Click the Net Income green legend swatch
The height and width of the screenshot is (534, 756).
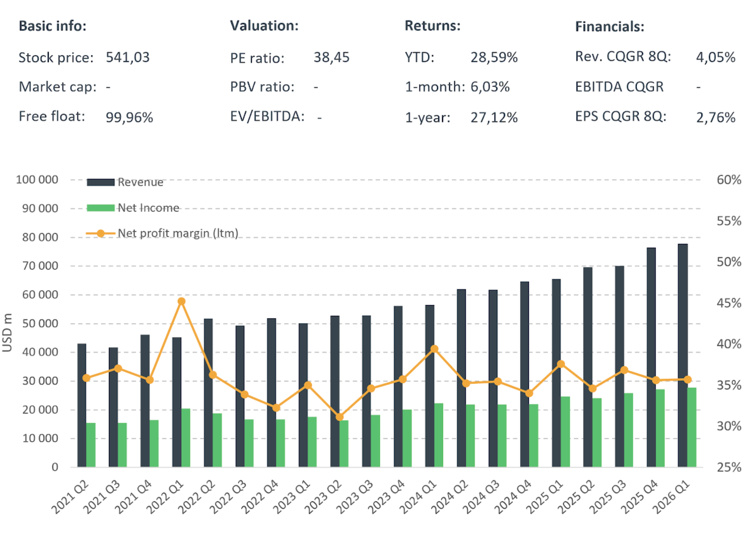click(x=100, y=208)
